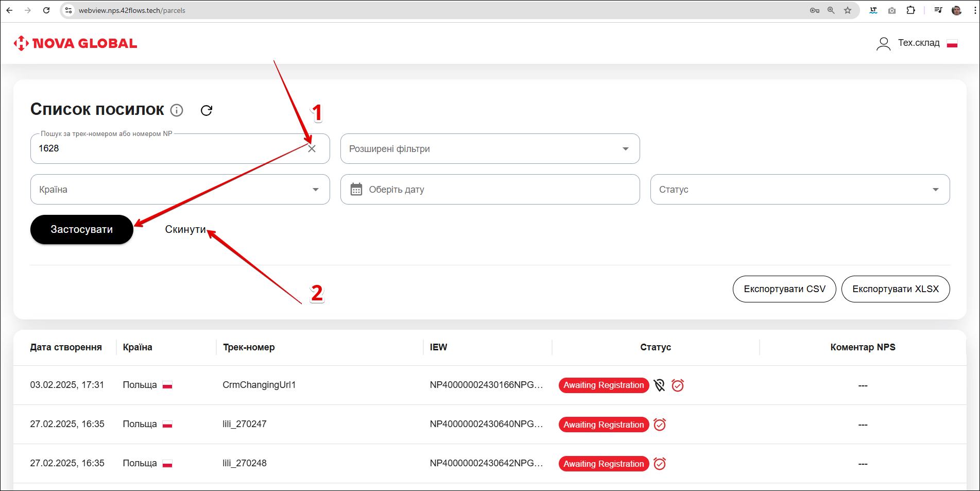Click the user profile icon near Тех.склад

(x=883, y=44)
